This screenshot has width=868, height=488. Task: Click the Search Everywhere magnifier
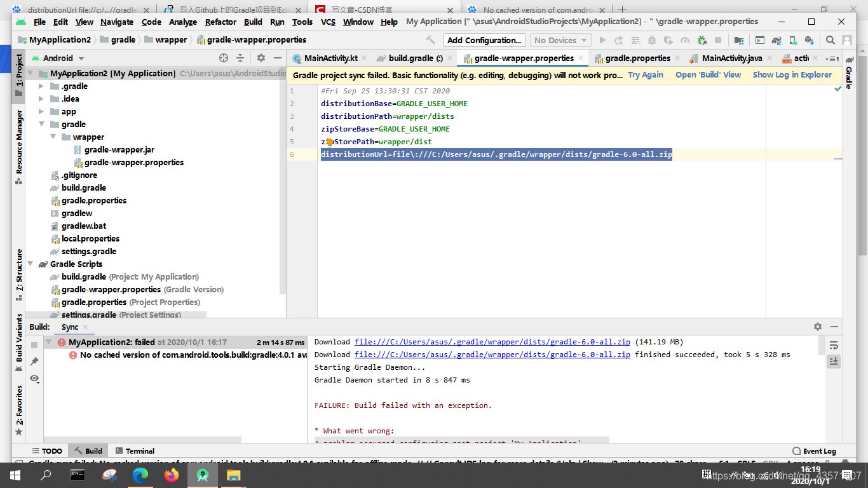[830, 39]
